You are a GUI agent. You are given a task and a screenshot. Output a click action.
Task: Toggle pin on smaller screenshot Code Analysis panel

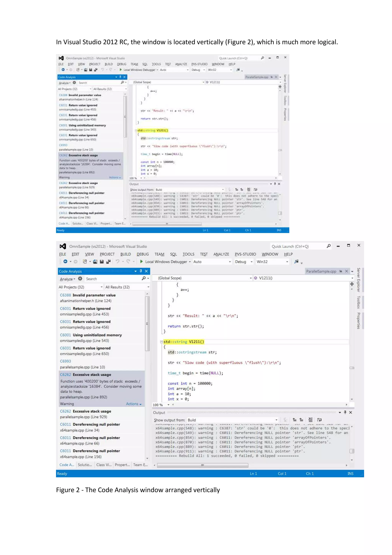(x=120, y=77)
